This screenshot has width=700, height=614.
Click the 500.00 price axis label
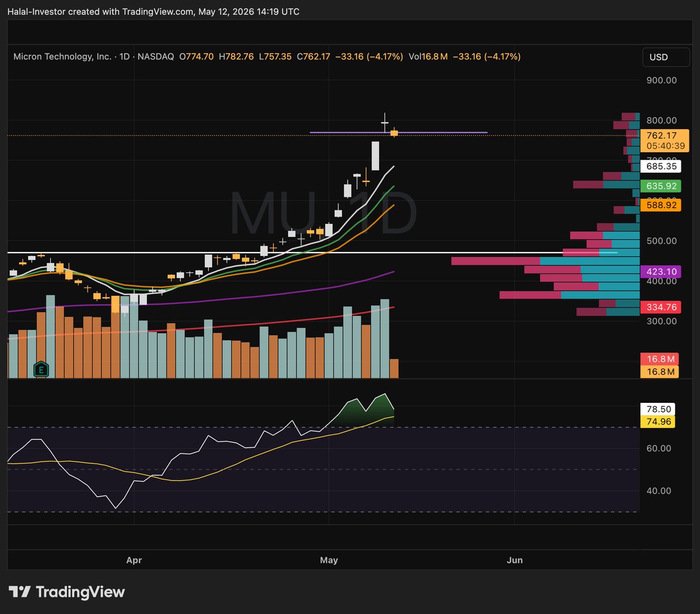point(661,241)
